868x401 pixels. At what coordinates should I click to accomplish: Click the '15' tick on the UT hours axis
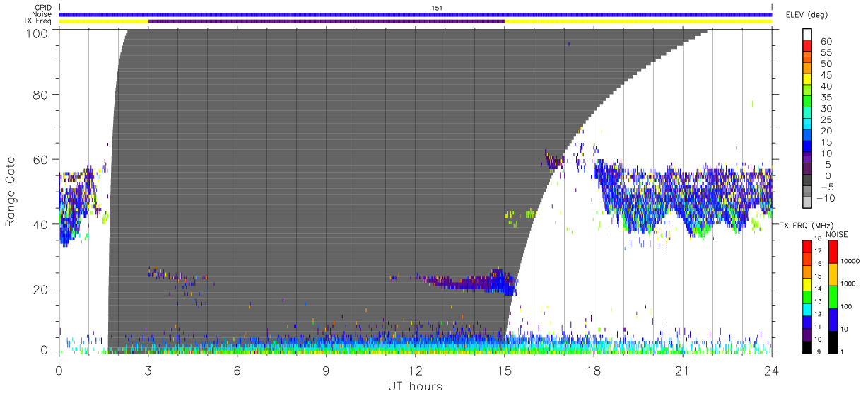[x=504, y=370]
